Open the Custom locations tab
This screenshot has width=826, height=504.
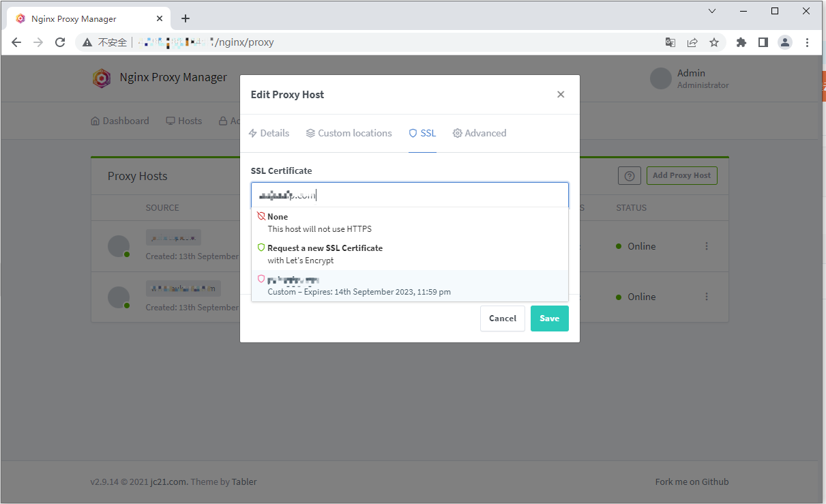pos(349,133)
